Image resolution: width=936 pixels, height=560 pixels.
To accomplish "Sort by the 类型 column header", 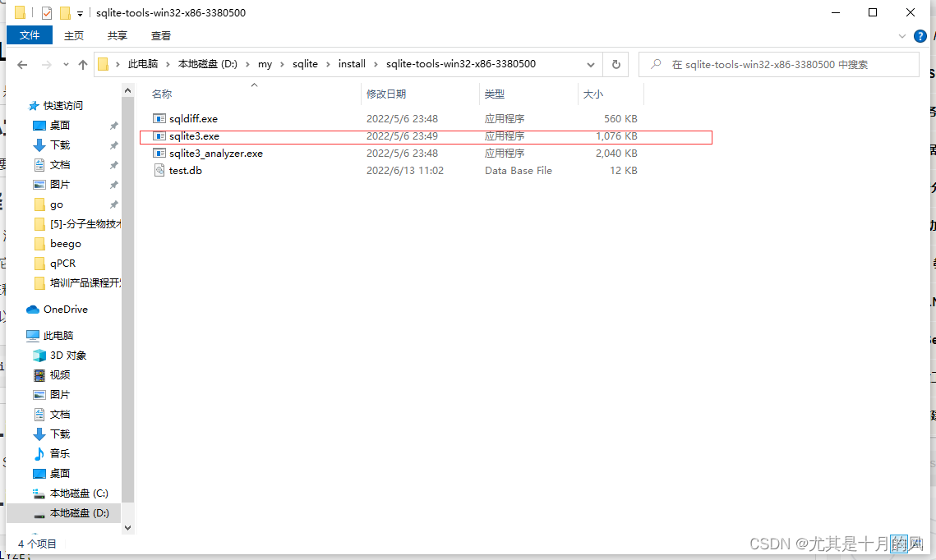I will (x=494, y=94).
